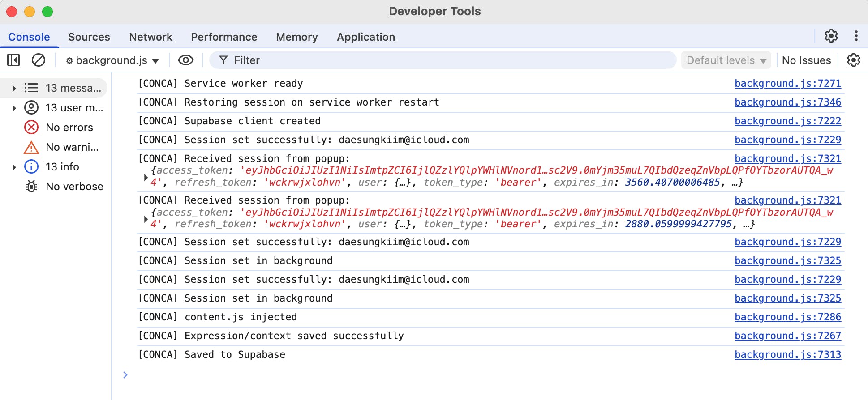
Task: Open the background.js:7271 source link
Action: tap(788, 83)
